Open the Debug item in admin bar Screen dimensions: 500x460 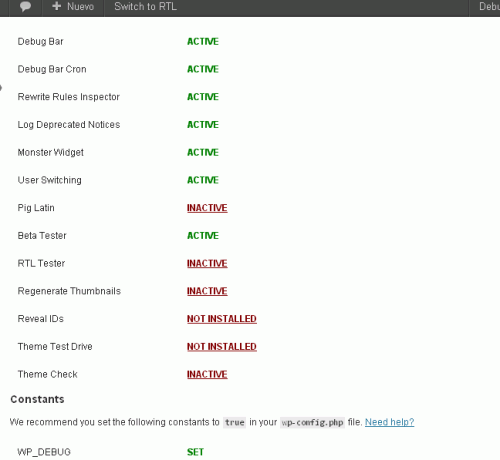489,6
